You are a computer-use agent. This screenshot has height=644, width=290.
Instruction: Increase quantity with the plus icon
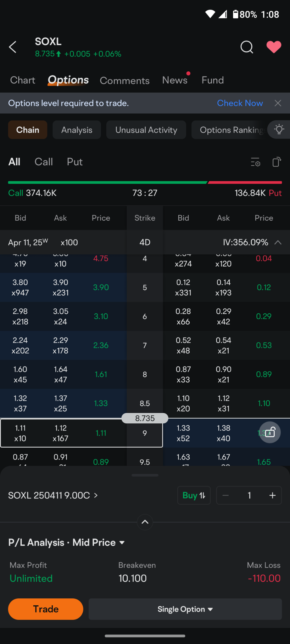tap(272, 495)
